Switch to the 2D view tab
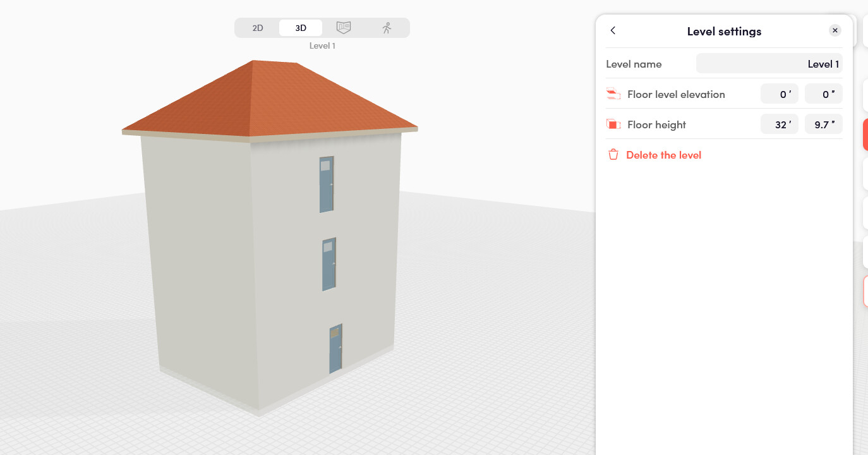The image size is (868, 455). [258, 28]
